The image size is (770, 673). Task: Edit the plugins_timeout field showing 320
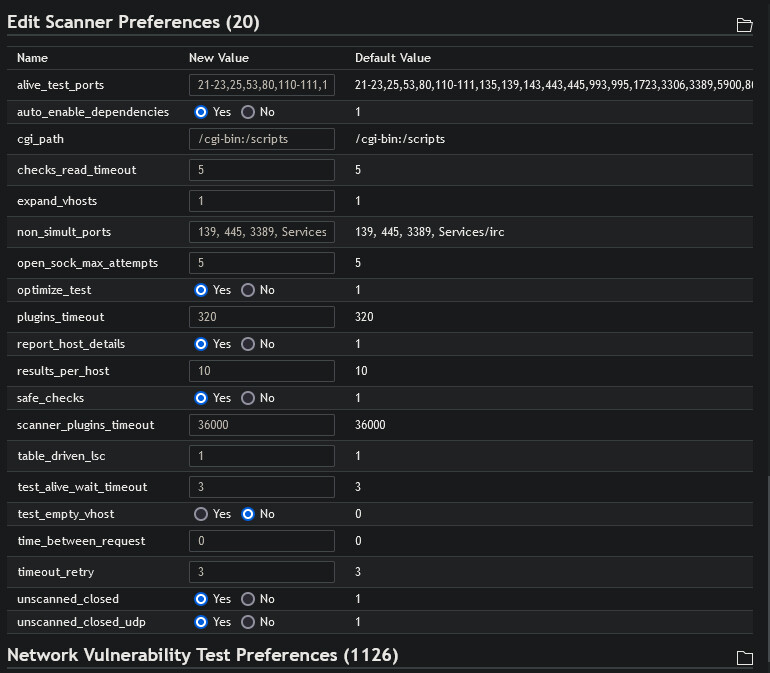pyautogui.click(x=262, y=317)
